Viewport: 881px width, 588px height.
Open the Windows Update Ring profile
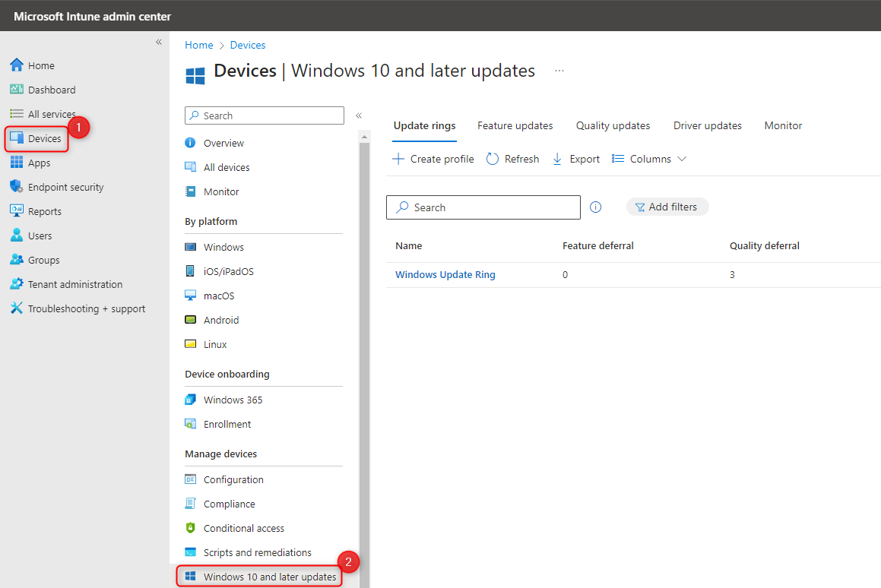click(445, 274)
